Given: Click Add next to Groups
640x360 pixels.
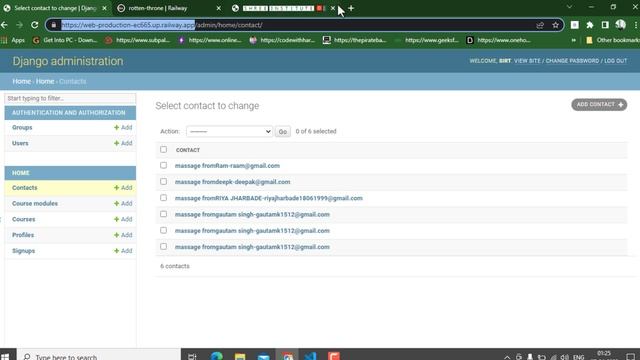Looking at the screenshot, I should [123, 127].
